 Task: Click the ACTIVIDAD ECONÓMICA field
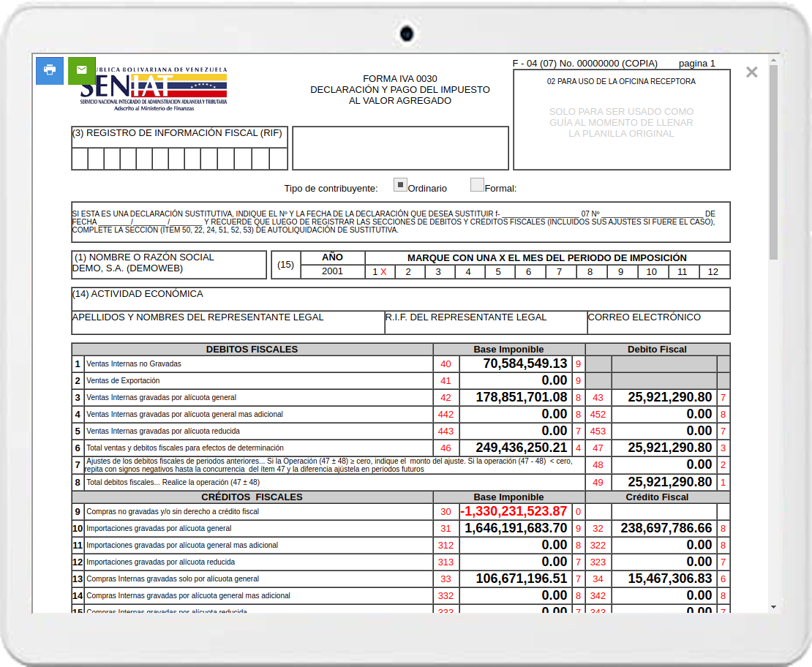click(400, 299)
